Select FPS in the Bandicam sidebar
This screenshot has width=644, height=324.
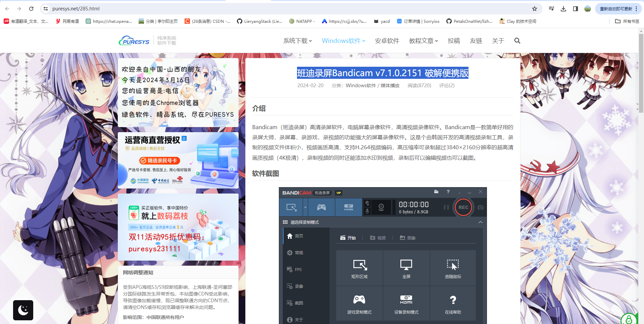(306, 270)
